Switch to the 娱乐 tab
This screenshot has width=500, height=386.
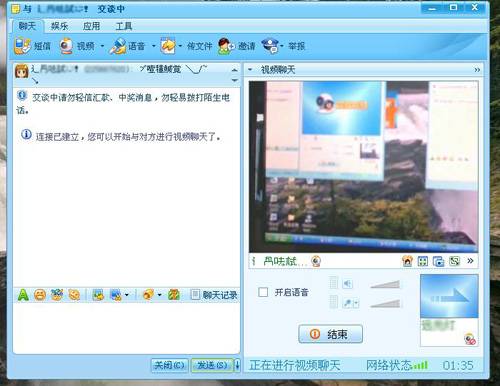(59, 26)
